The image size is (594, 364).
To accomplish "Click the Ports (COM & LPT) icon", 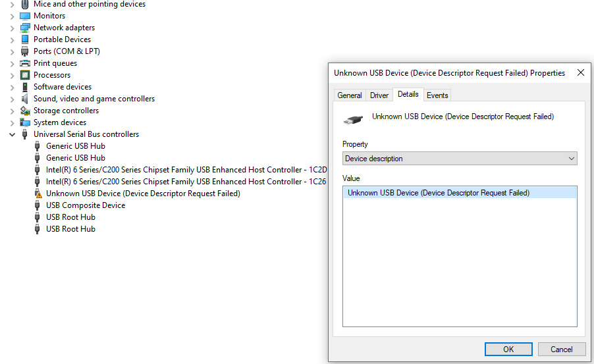I will click(x=25, y=51).
